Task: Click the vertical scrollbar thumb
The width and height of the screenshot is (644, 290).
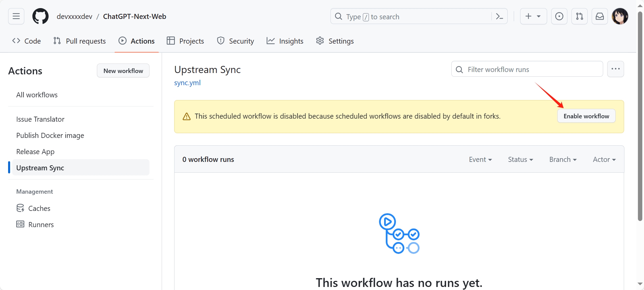Action: (x=640, y=116)
